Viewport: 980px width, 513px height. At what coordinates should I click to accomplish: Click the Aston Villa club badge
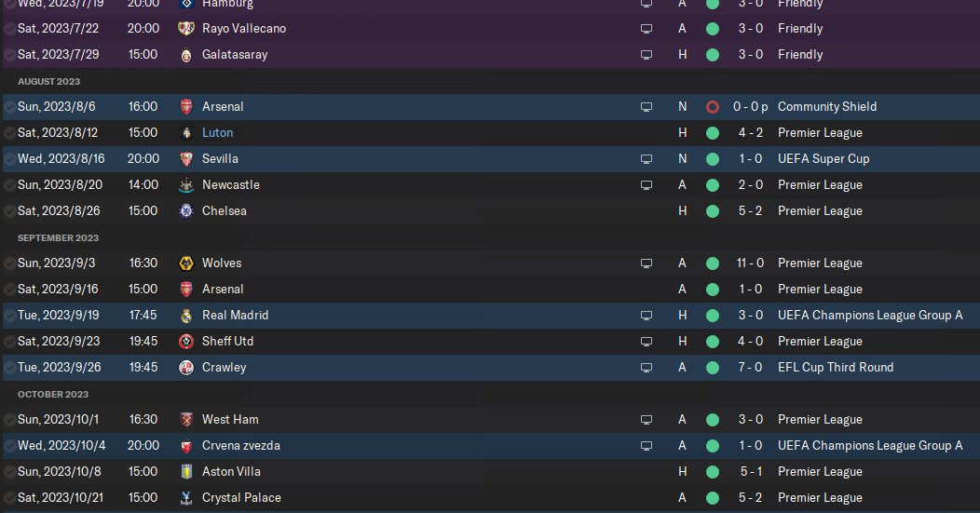pyautogui.click(x=186, y=472)
